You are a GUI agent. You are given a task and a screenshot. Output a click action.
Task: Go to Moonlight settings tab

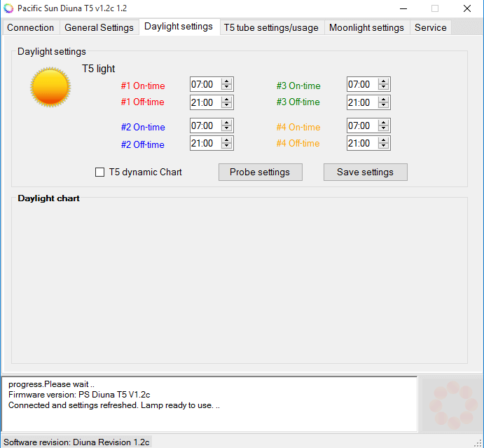pyautogui.click(x=366, y=27)
